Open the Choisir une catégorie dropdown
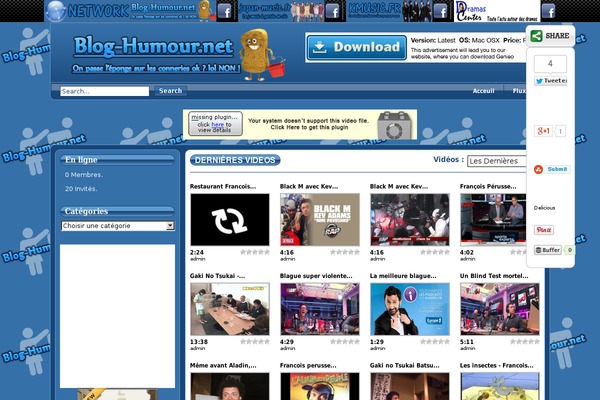The width and height of the screenshot is (600, 400). pos(118,226)
